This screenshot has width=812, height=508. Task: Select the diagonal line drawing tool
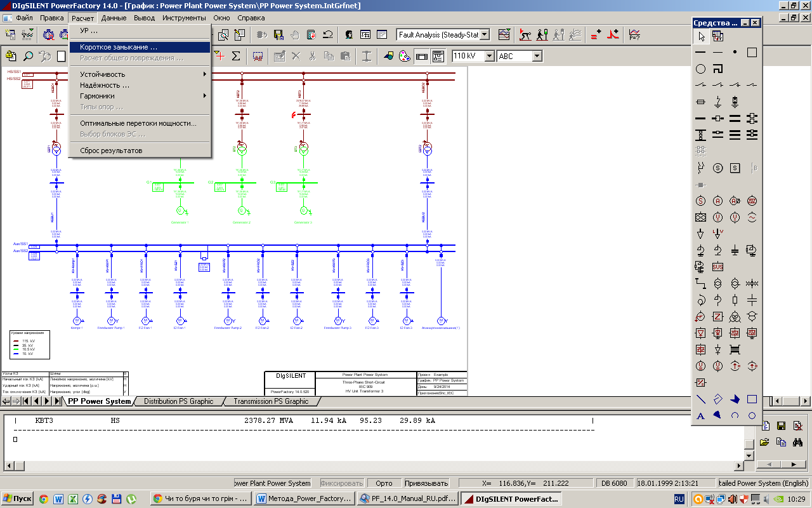coord(701,399)
